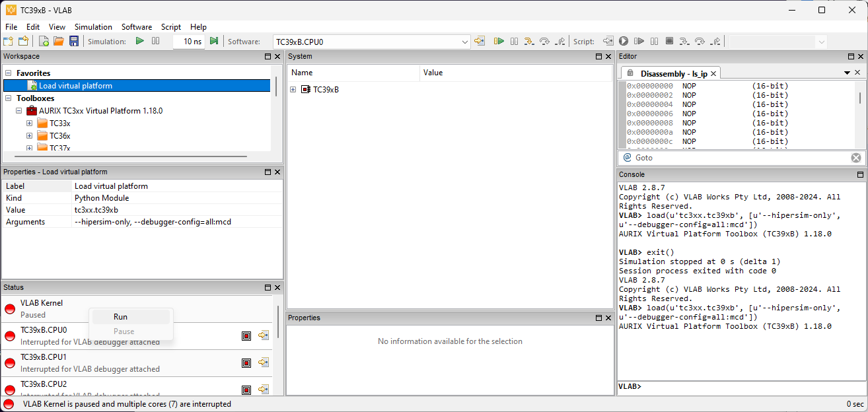
Task: Click the TC39xB.CPU0 show location arrow icon
Action: 264,335
